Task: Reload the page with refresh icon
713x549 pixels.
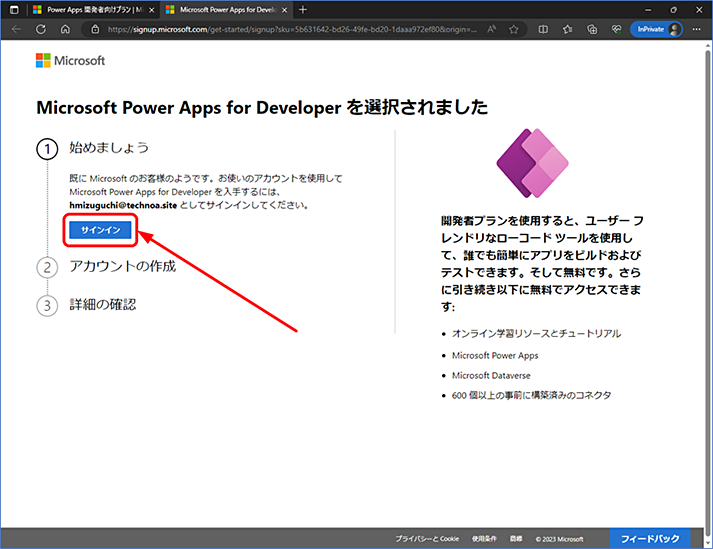Action: [x=41, y=29]
